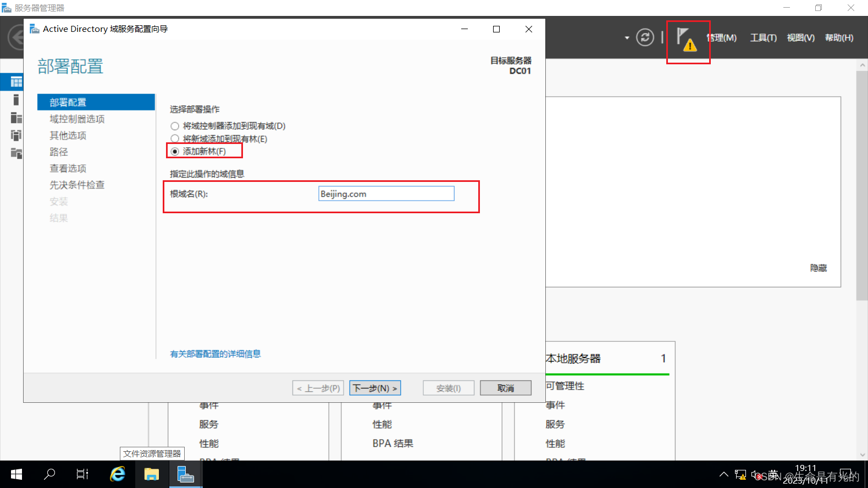The width and height of the screenshot is (868, 488).
Task: Click Hide link in welcome tile
Action: pos(819,268)
